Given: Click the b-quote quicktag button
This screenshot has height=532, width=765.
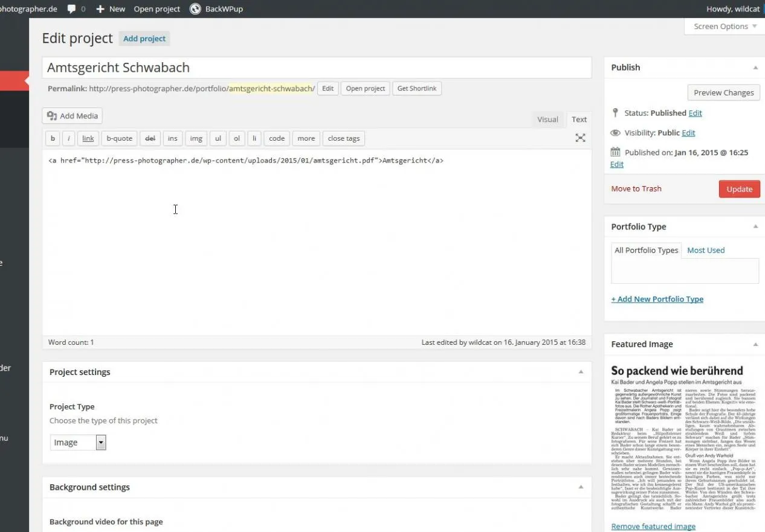Looking at the screenshot, I should [x=119, y=138].
